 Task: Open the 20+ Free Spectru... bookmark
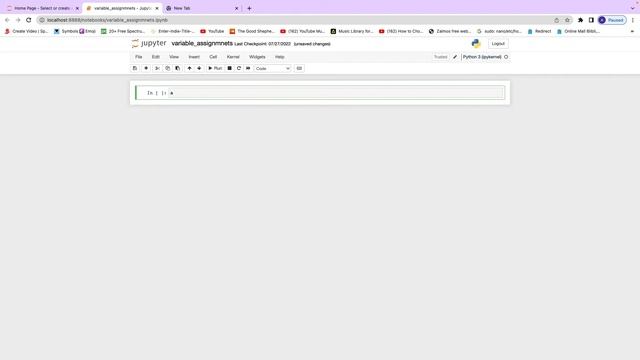(123, 31)
